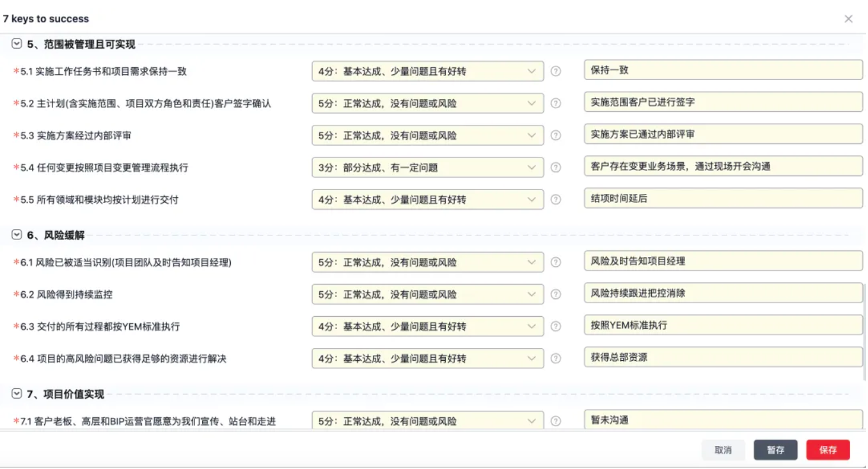Click the 获得总部资源 remark field

click(723, 357)
